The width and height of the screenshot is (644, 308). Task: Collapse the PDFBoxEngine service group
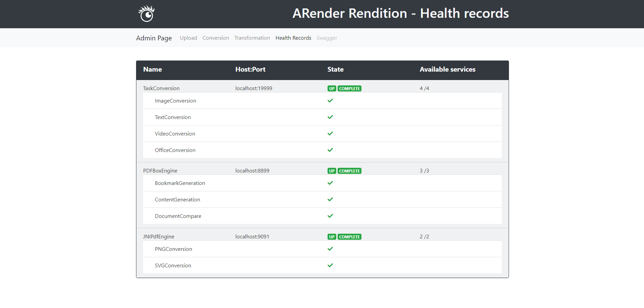pos(160,170)
